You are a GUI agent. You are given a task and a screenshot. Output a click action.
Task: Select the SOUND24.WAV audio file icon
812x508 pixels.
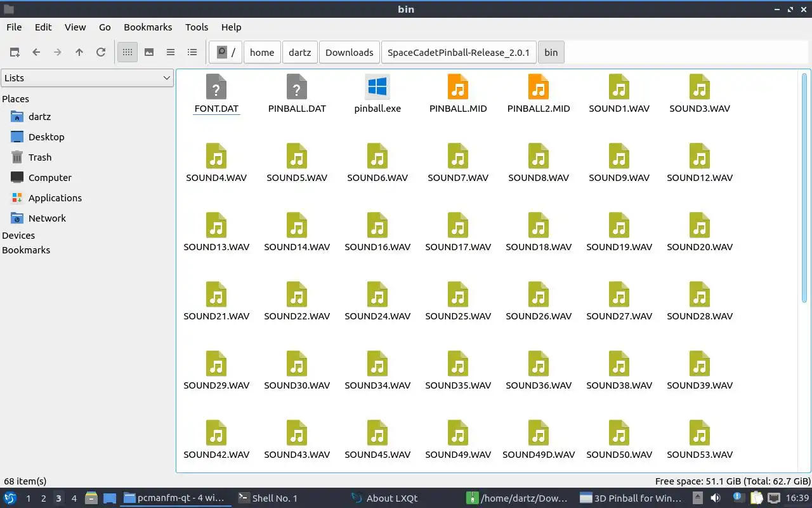tap(377, 295)
